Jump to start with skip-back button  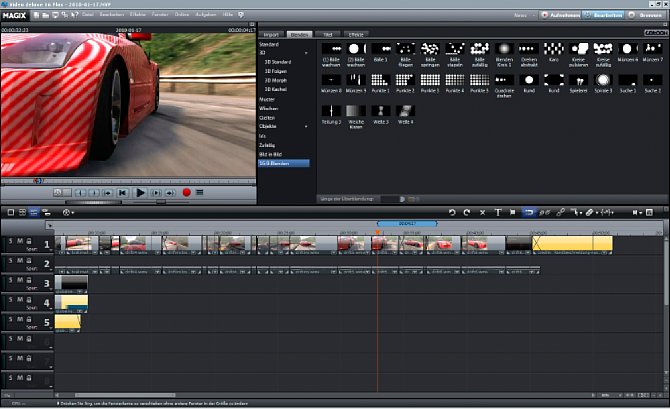tap(122, 193)
